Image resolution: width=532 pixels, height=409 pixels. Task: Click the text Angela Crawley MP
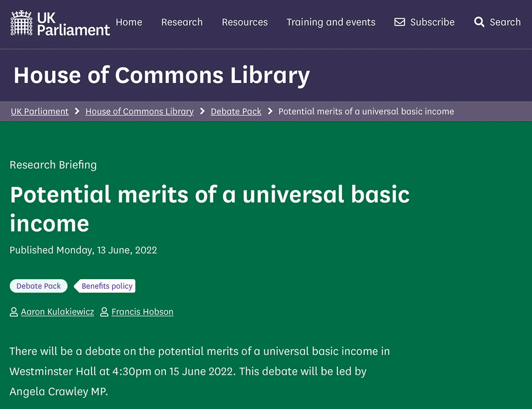(x=58, y=391)
